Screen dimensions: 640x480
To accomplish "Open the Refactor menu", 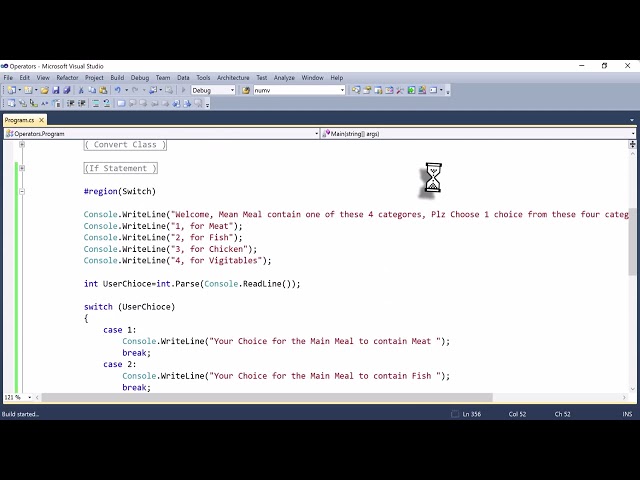I will point(67,78).
